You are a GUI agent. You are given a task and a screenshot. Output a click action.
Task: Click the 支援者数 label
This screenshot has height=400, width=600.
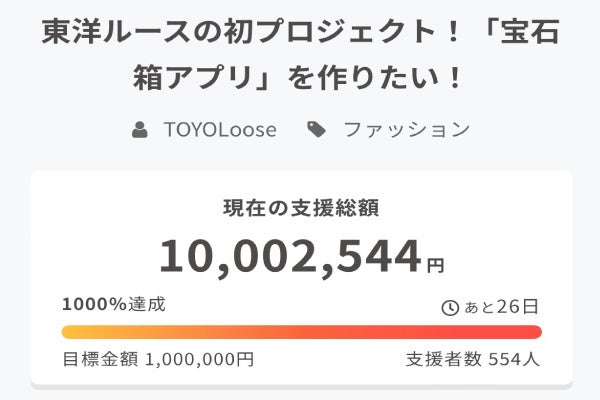click(x=444, y=359)
